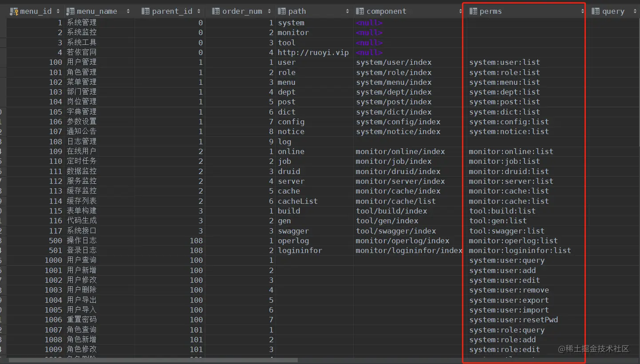Select the perms cell monitor:server:list
The height and width of the screenshot is (364, 640).
tap(511, 181)
